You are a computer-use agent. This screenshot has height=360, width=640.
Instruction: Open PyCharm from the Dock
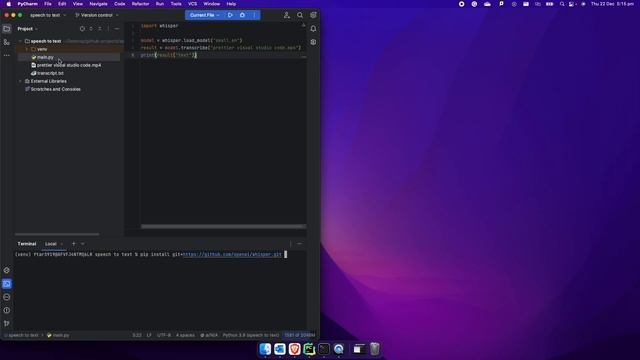309,349
